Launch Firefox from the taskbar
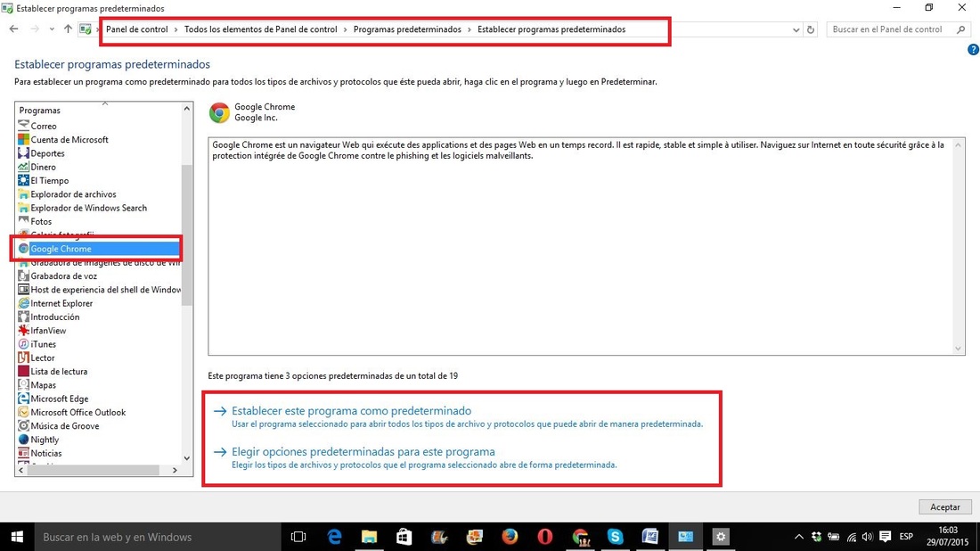The height and width of the screenshot is (551, 980). click(510, 537)
